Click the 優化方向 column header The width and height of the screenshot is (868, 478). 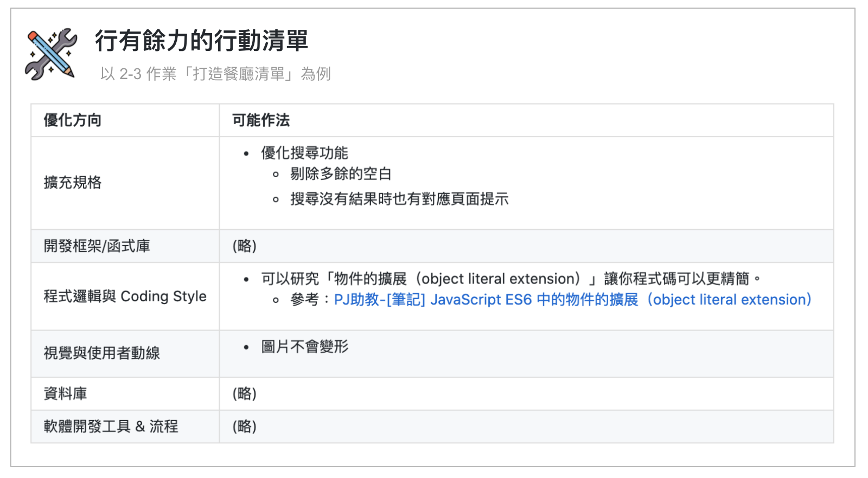[x=73, y=120]
